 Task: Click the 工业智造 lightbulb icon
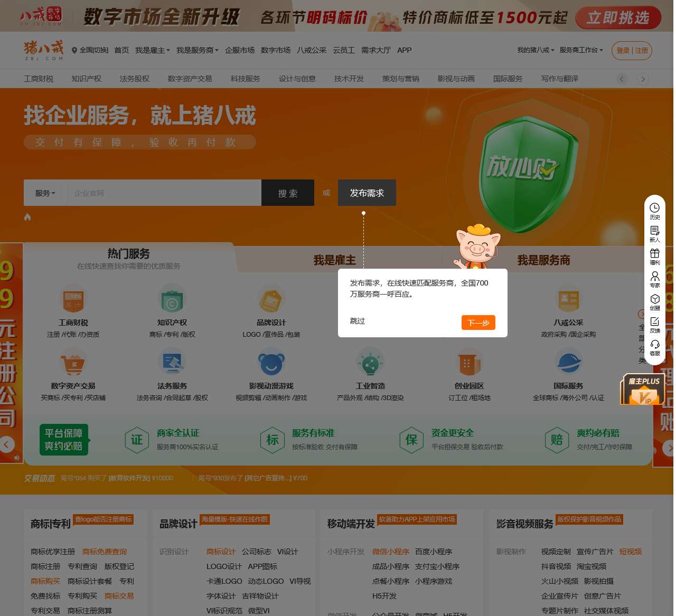coord(370,363)
